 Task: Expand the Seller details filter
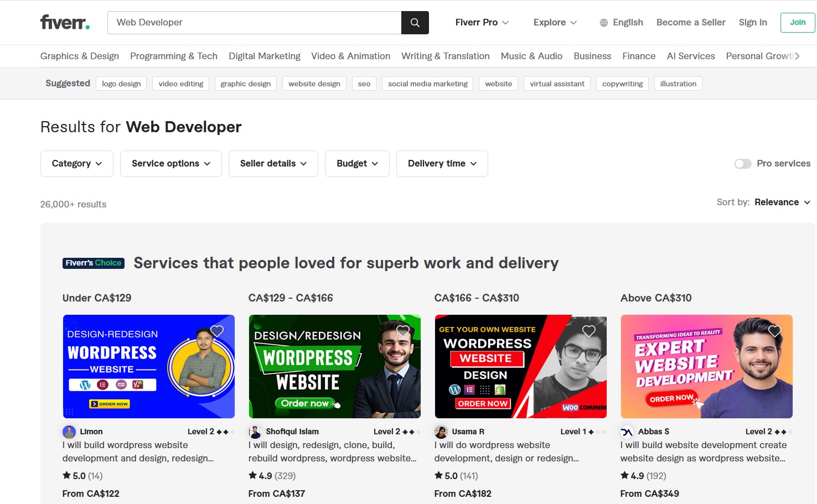pyautogui.click(x=273, y=164)
